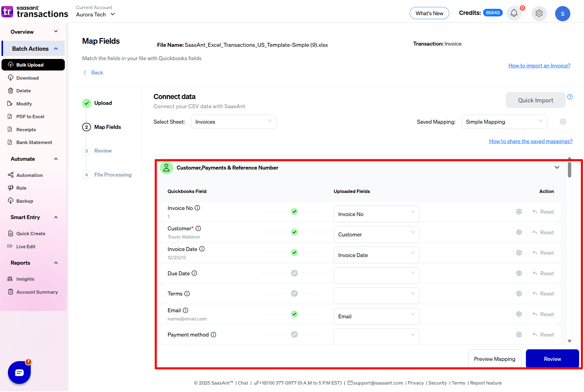Click the notification bell icon

[514, 13]
